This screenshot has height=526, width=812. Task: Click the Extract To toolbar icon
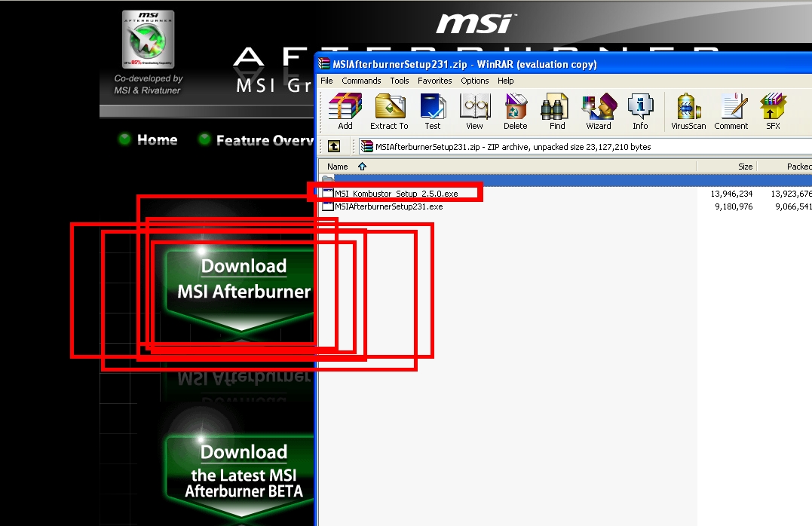click(x=389, y=112)
